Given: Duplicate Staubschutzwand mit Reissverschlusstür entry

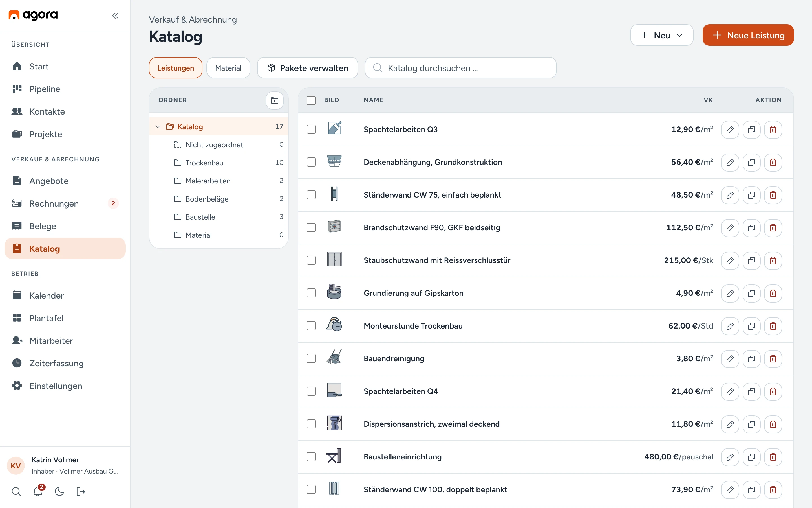Looking at the screenshot, I should tap(751, 260).
